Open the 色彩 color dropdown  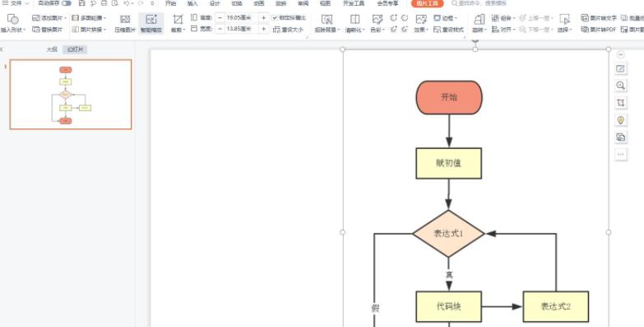point(377,23)
